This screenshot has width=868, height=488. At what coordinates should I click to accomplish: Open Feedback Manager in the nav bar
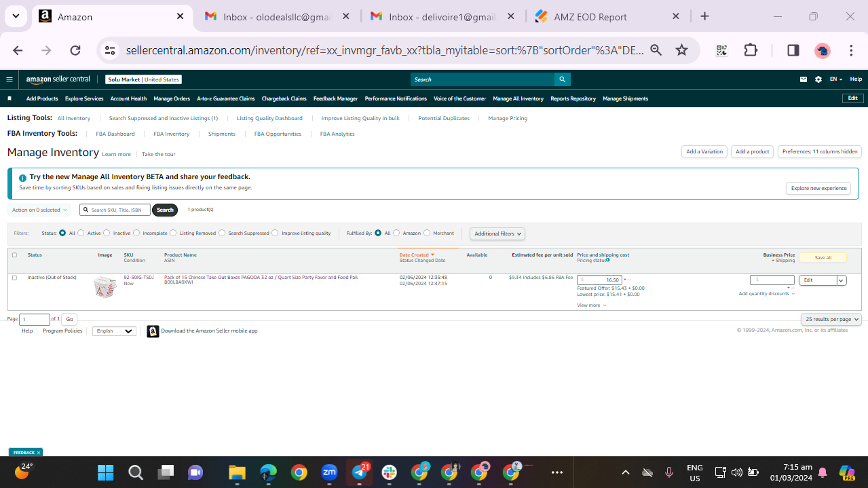[335, 98]
